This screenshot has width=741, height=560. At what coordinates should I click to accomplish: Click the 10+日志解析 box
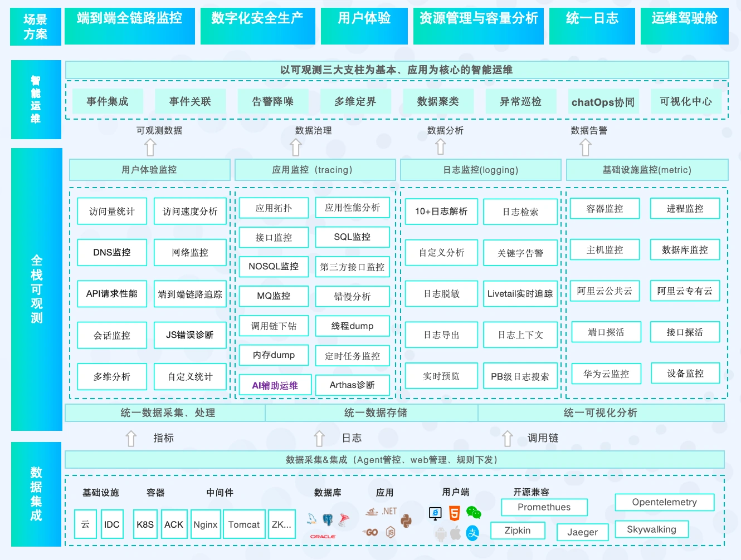[441, 212]
